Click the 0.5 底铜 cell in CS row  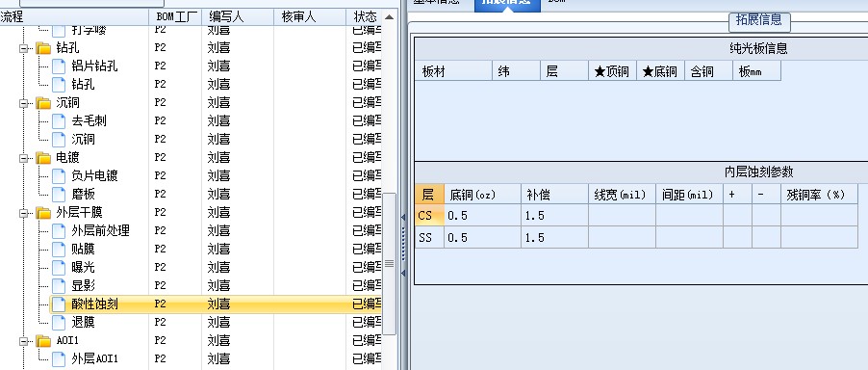tap(483, 216)
